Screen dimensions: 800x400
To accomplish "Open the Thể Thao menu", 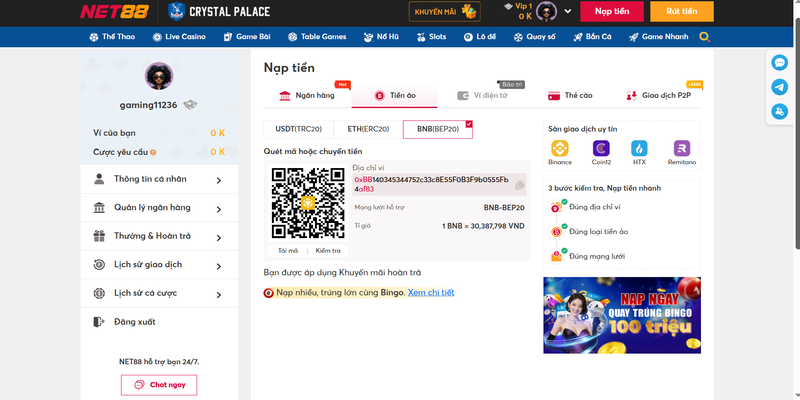I will [x=112, y=37].
